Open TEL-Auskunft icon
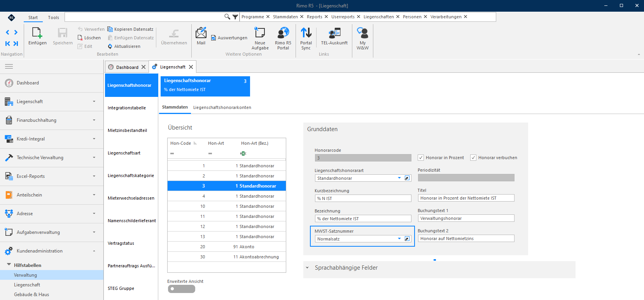The height and width of the screenshot is (300, 644). pyautogui.click(x=334, y=33)
